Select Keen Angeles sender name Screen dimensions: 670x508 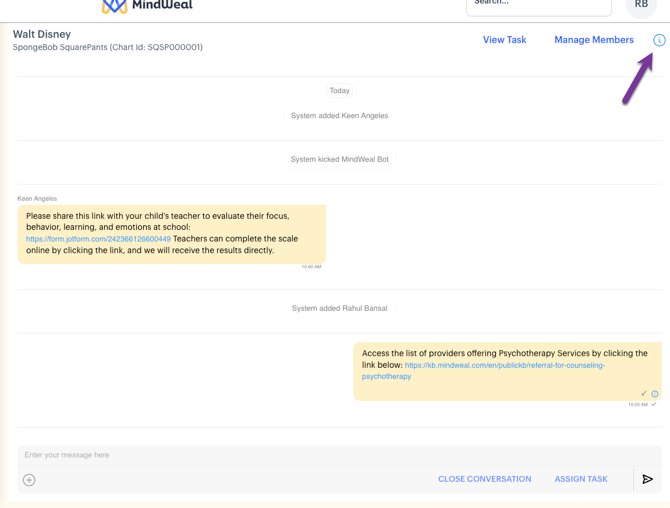[x=37, y=199]
